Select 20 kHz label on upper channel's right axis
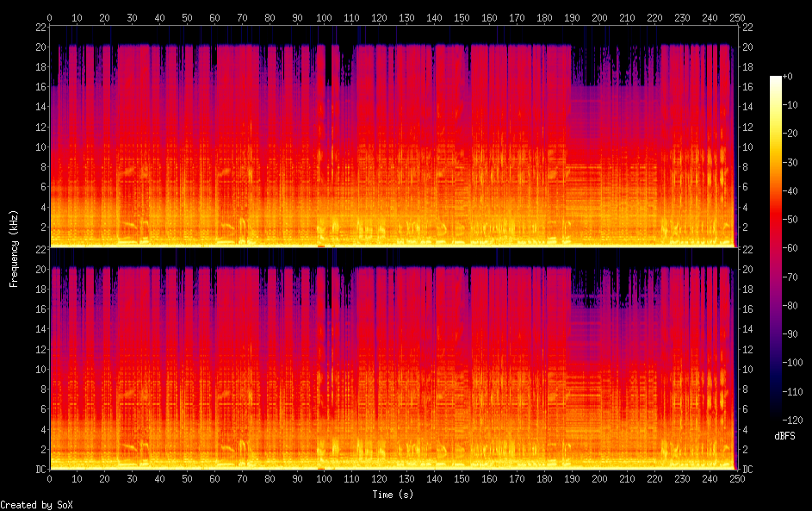 point(747,47)
